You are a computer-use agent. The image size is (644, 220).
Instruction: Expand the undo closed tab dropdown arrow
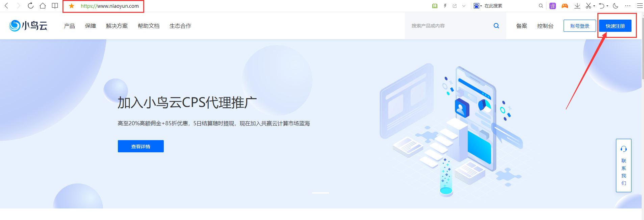coord(607,6)
